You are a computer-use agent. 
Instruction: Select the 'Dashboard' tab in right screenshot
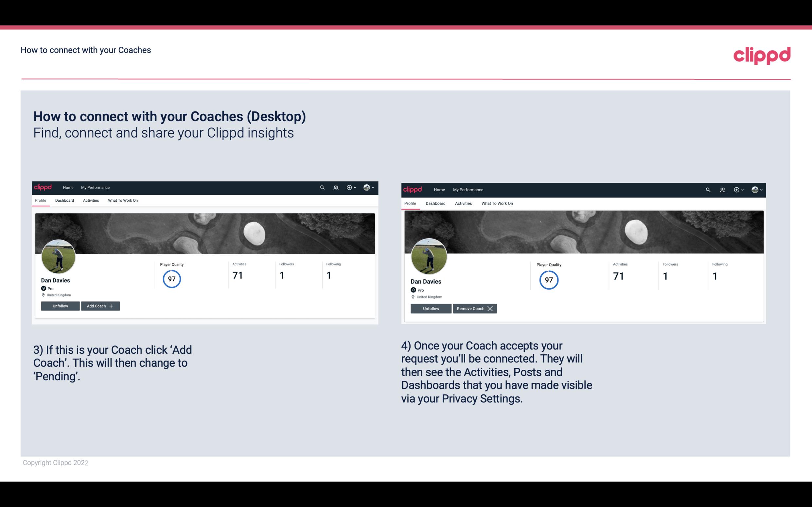(435, 203)
